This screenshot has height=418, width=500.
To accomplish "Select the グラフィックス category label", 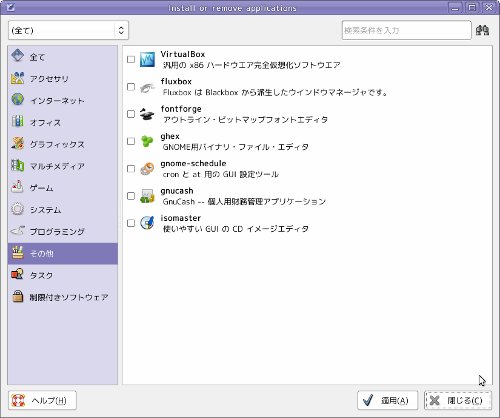I will (57, 144).
